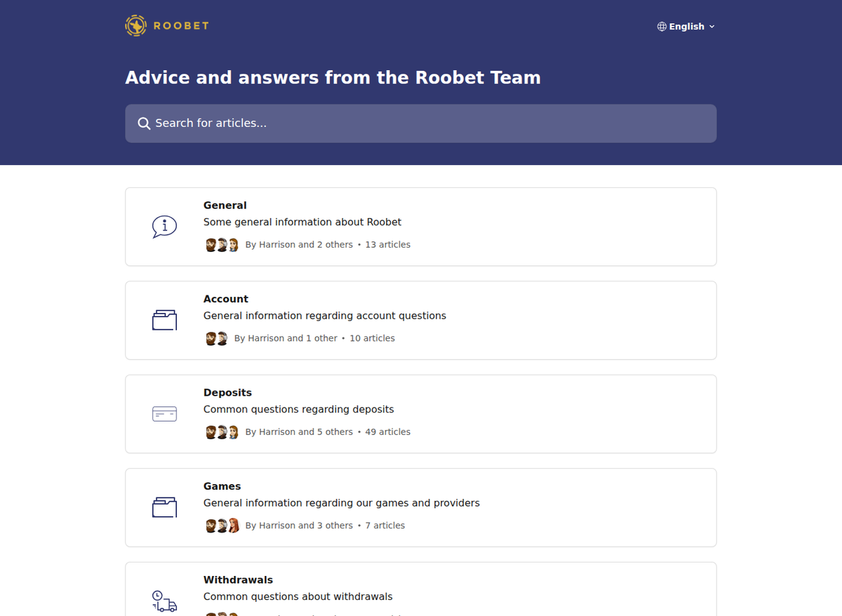Click the globe icon next to English
Image resolution: width=842 pixels, height=616 pixels.
(x=662, y=27)
